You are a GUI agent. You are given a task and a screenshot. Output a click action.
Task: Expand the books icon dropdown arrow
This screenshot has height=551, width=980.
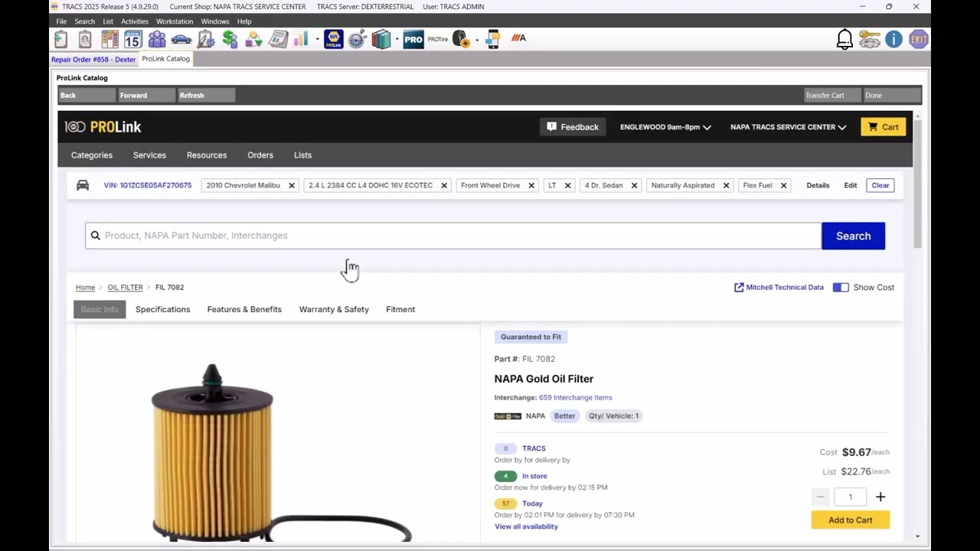[x=397, y=39]
